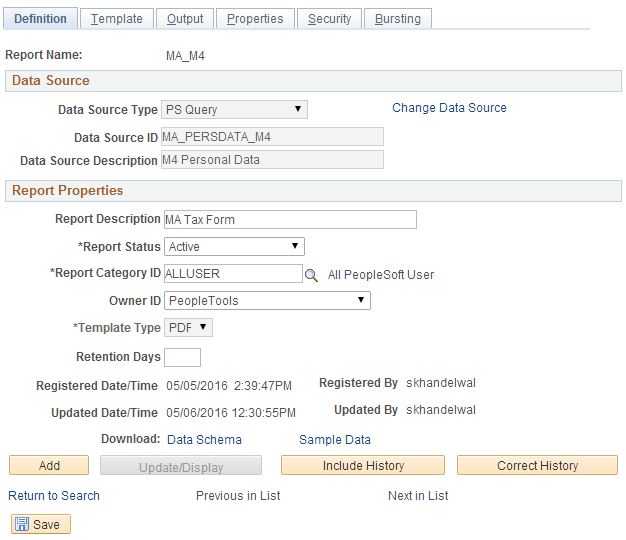Click the Report Category ID lookup magnifier icon
The height and width of the screenshot is (540, 626).
(311, 274)
